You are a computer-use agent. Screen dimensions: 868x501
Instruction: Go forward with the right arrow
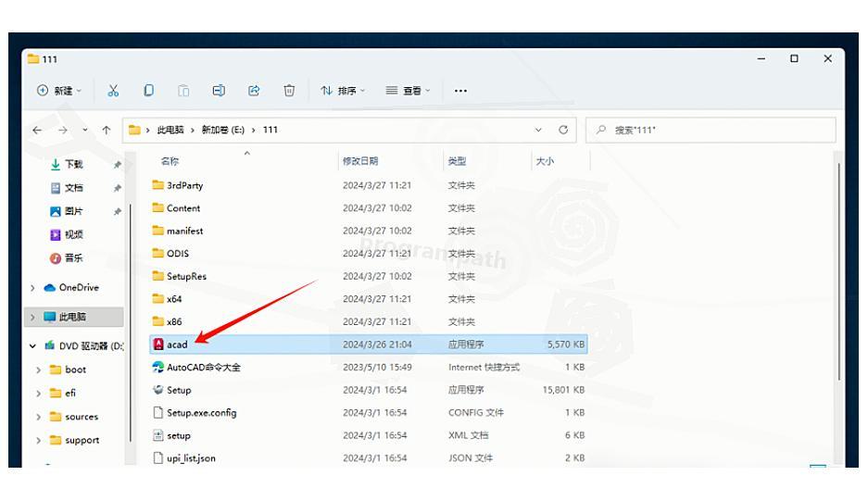63,130
